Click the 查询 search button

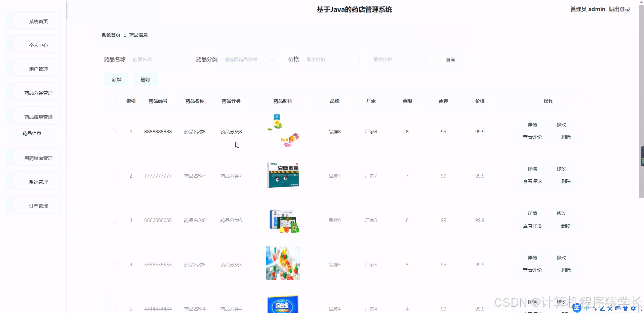(x=450, y=59)
